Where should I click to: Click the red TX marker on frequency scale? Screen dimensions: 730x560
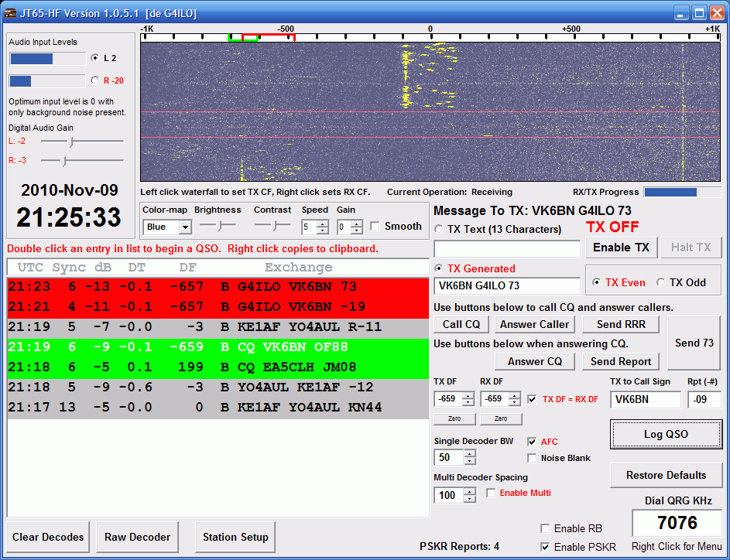coord(269,36)
